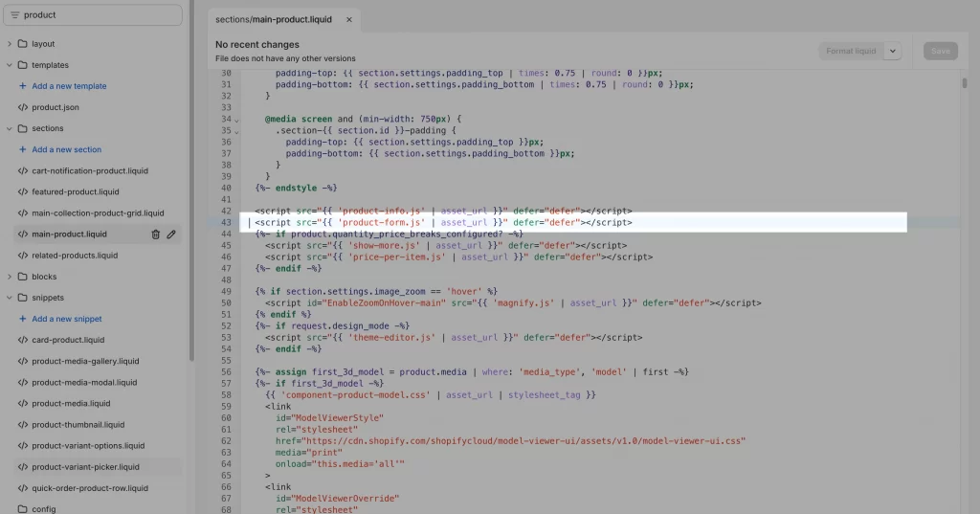Image resolution: width=980 pixels, height=514 pixels.
Task: Select main-product.liquid in the sidebar
Action: click(69, 235)
